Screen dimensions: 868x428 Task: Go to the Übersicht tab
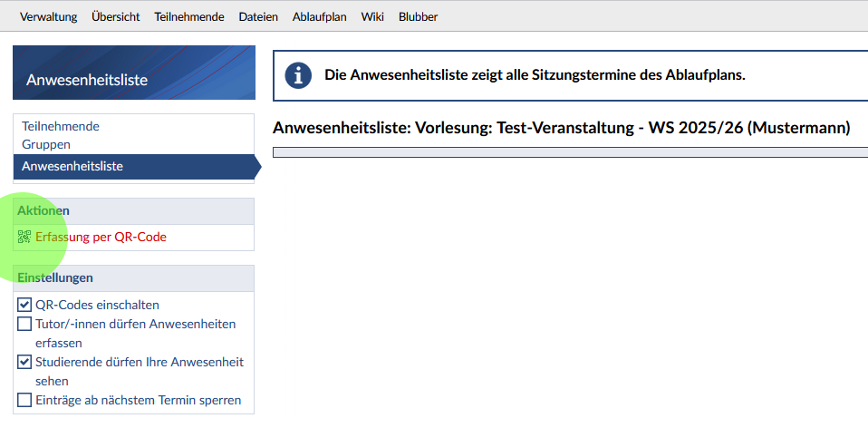tap(116, 16)
